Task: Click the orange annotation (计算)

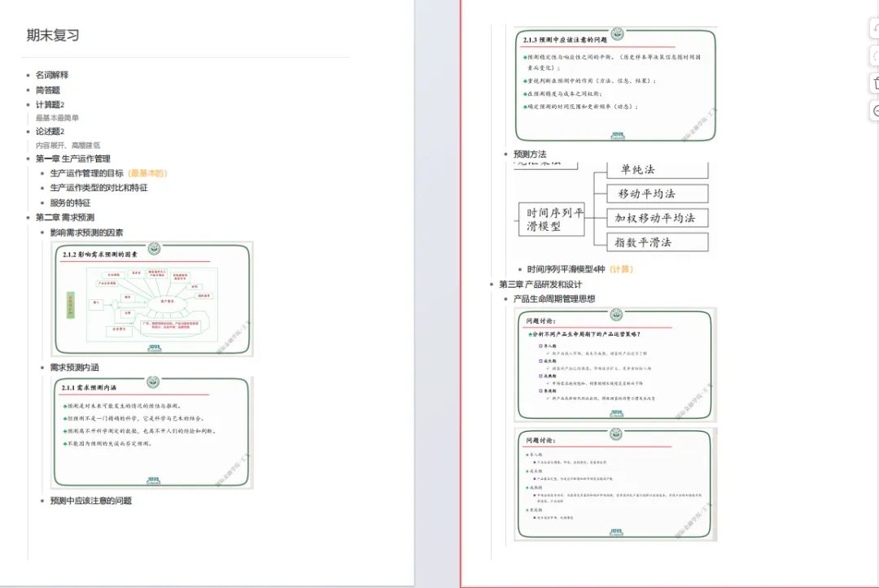Action: pyautogui.click(x=621, y=269)
